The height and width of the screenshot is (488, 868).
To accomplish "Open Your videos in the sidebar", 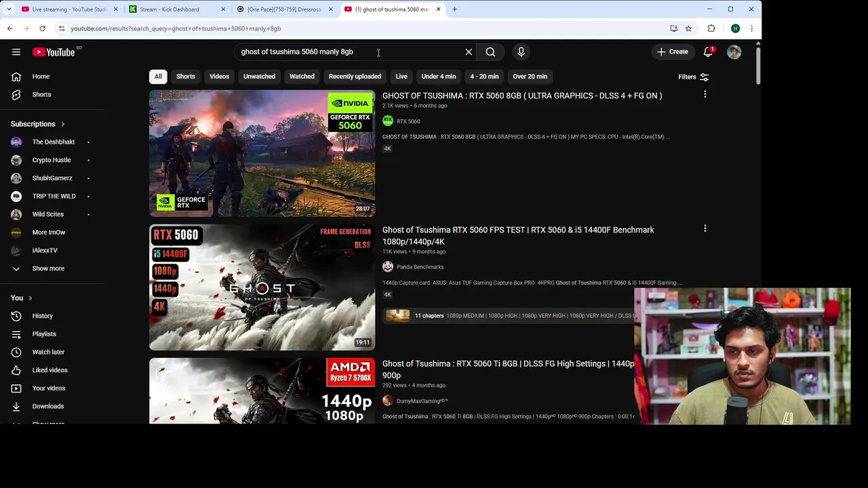I will point(50,388).
